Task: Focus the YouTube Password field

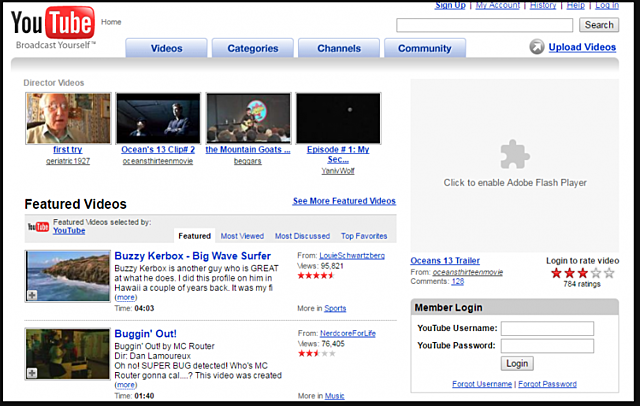Action: pos(547,346)
